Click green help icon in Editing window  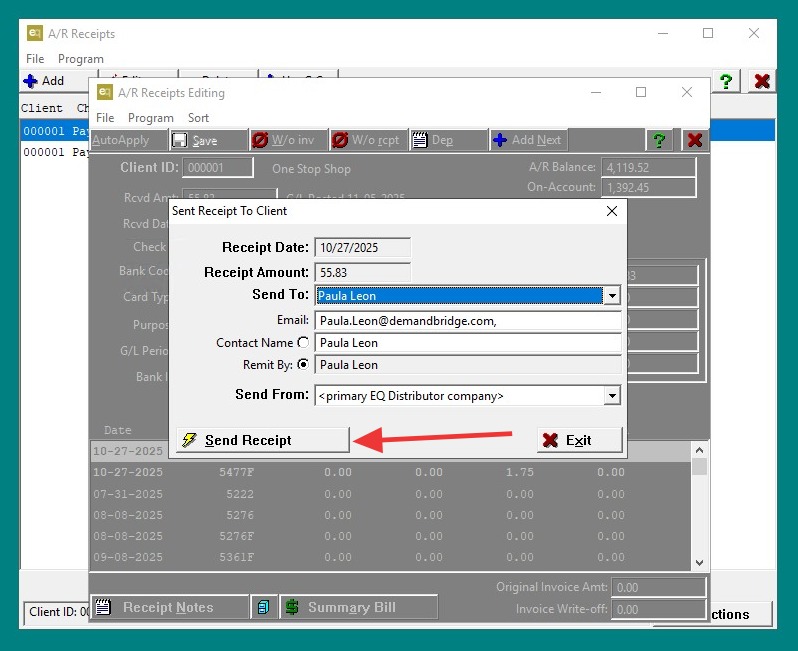pyautogui.click(x=659, y=140)
